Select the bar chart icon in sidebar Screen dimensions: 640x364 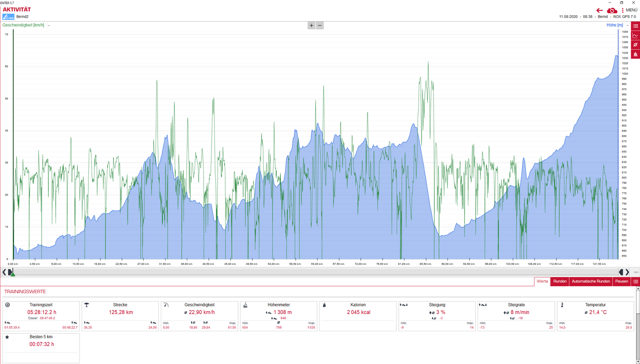[x=635, y=54]
